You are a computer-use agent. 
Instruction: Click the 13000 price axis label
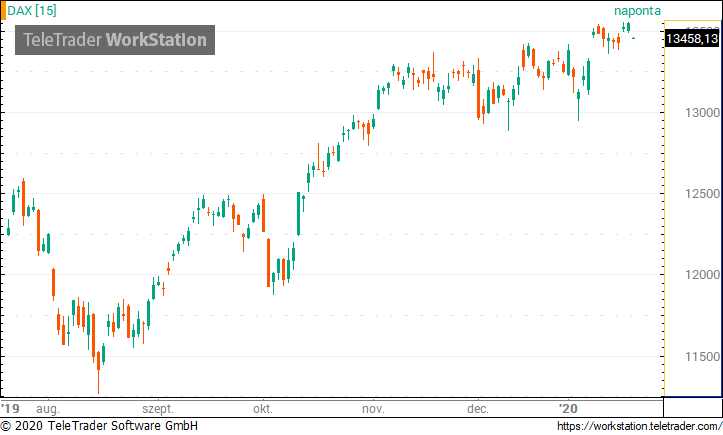coord(702,113)
